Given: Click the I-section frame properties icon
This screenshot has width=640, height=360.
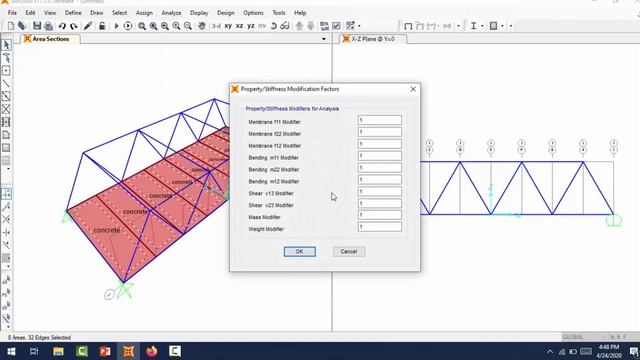Looking at the screenshot, I should tap(473, 26).
